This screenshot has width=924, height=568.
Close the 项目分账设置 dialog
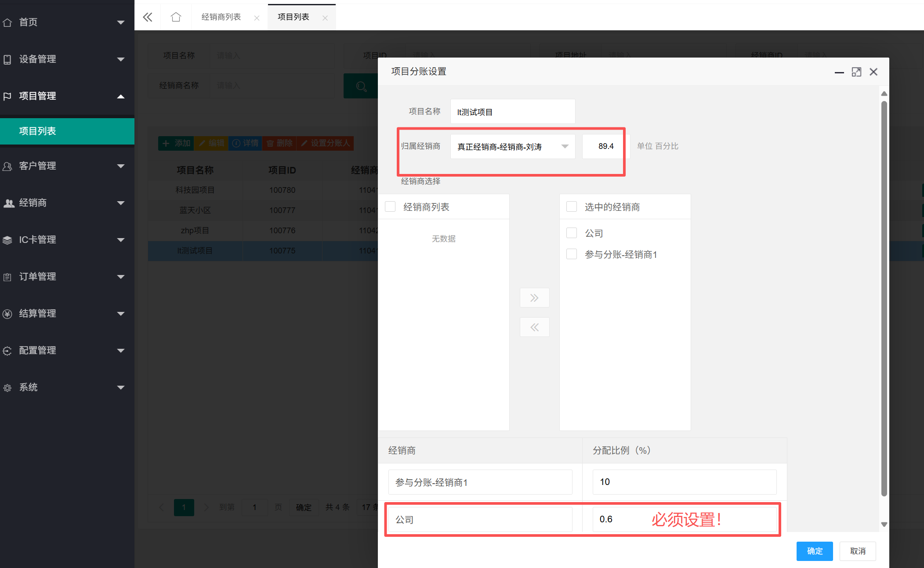click(x=873, y=72)
